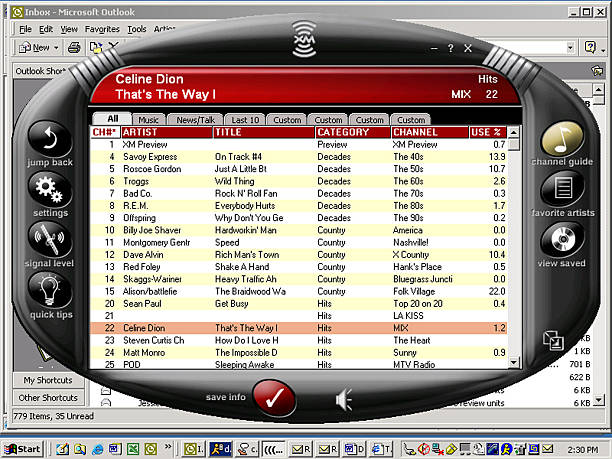The height and width of the screenshot is (459, 612).
Task: Select the Troggs Wild Thing row
Action: tap(299, 181)
